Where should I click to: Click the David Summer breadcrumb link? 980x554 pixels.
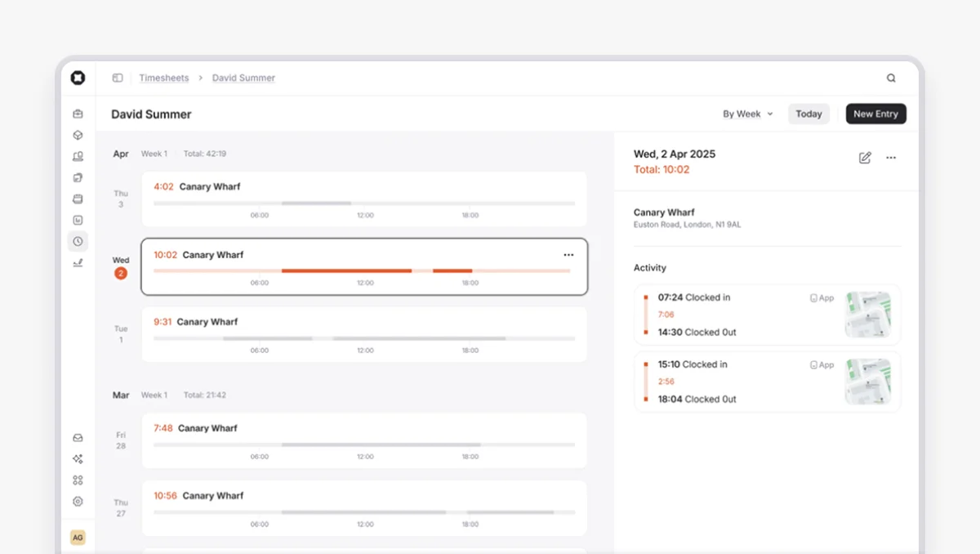pyautogui.click(x=243, y=78)
